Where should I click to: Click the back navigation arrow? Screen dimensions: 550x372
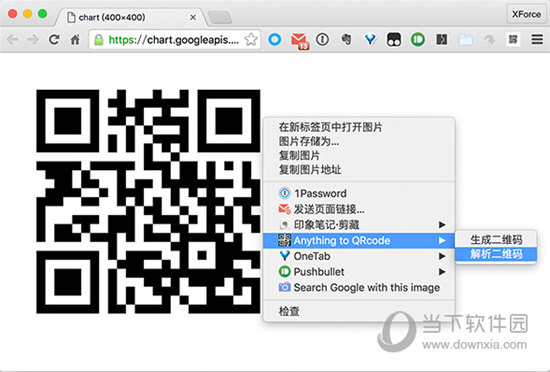tap(12, 39)
